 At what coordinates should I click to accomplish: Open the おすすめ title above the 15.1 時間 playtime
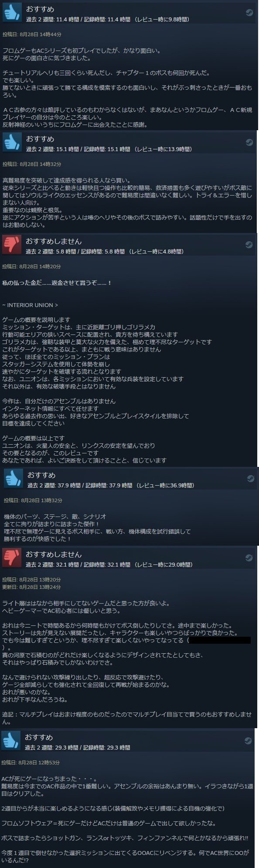(x=40, y=139)
